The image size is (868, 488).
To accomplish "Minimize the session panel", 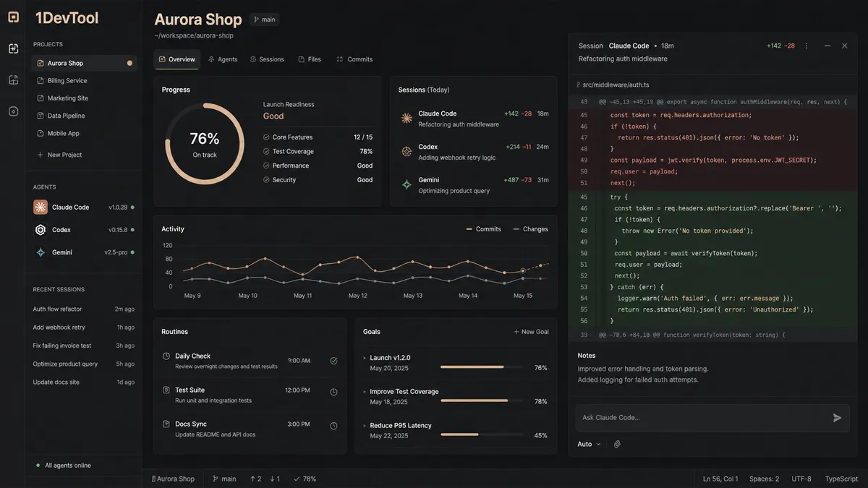I will tap(827, 46).
